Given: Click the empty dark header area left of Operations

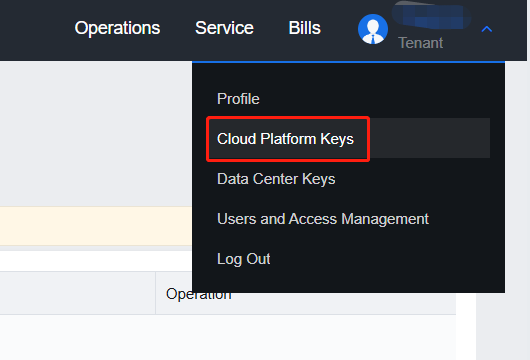Looking at the screenshot, I should pos(34,30).
